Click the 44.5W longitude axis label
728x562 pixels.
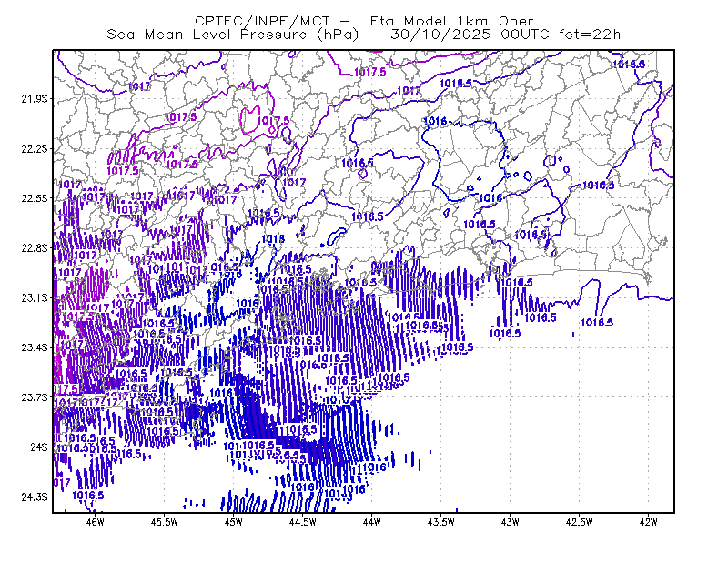(303, 522)
